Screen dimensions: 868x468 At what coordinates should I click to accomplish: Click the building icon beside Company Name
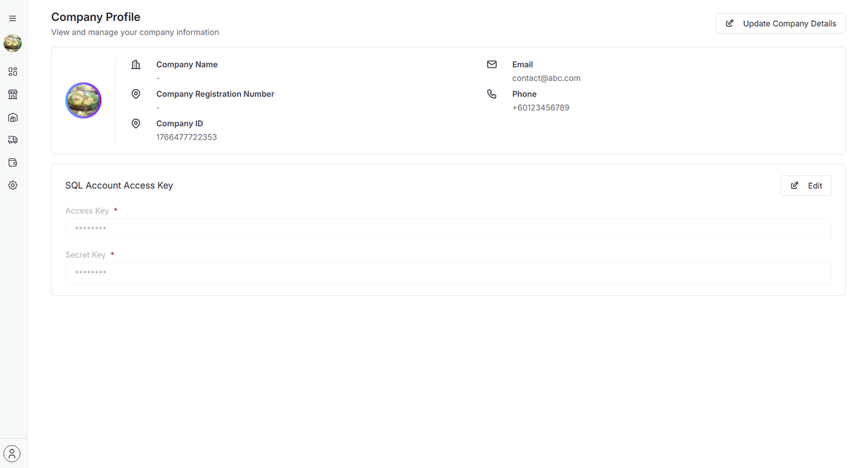[136, 65]
